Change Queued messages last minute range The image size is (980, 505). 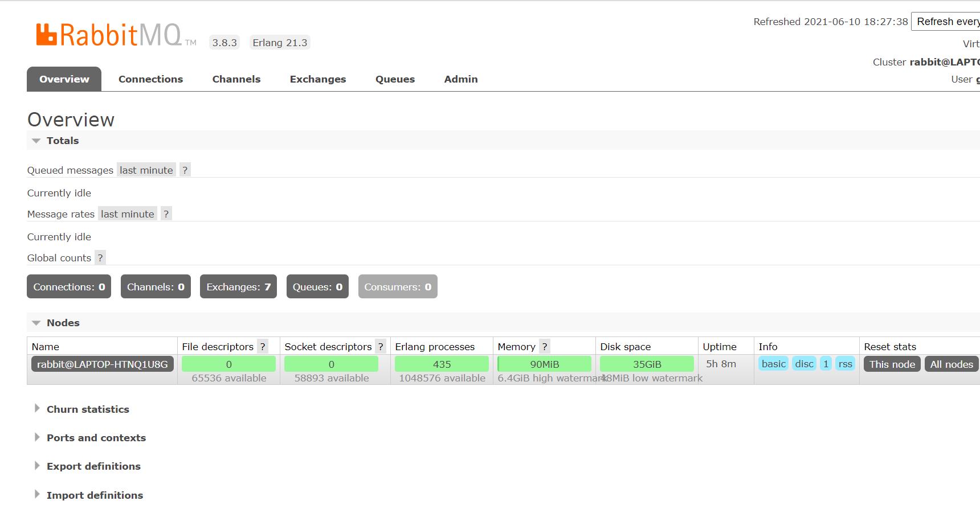tap(146, 170)
